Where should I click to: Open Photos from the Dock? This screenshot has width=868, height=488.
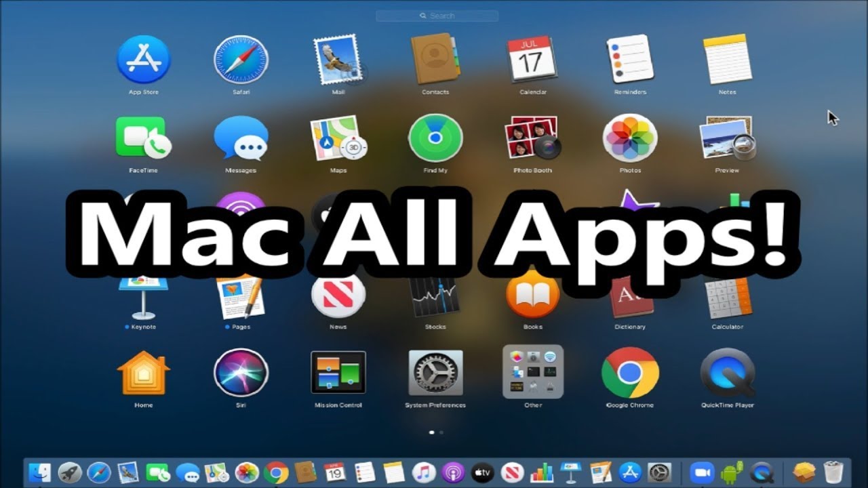click(246, 472)
